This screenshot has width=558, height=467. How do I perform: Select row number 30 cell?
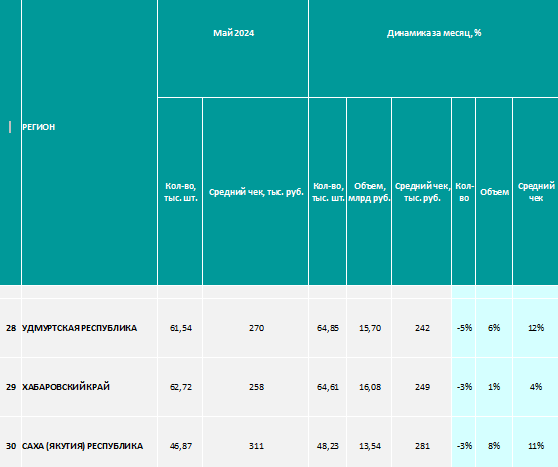[11, 442]
